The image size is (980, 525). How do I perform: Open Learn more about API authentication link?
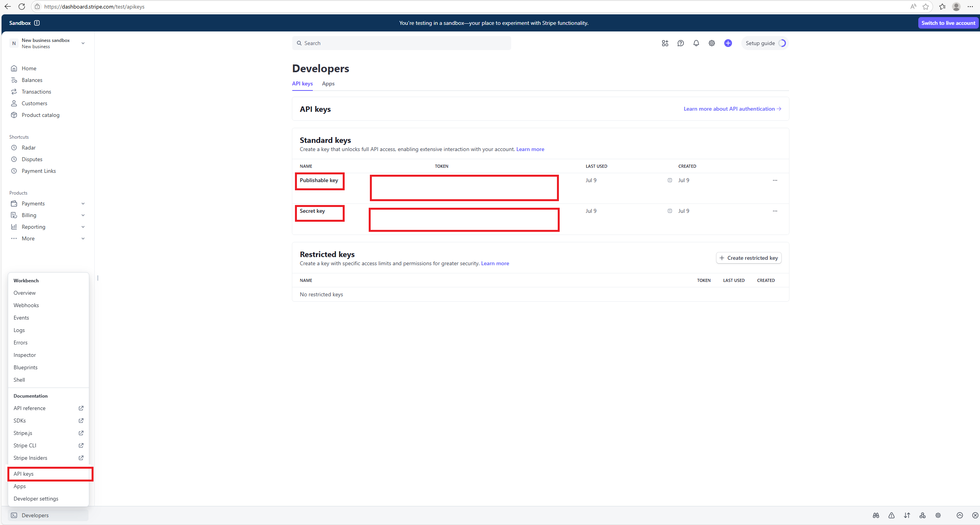tap(732, 109)
